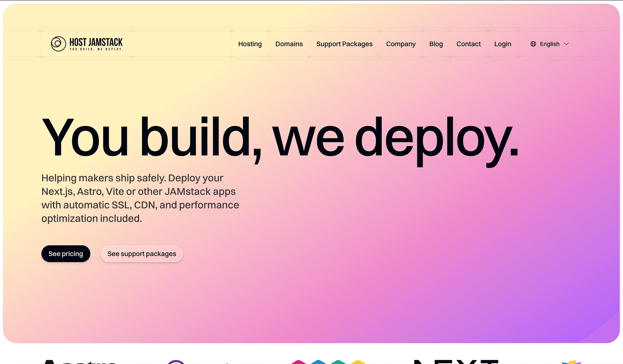Expand the language chevron arrow
The width and height of the screenshot is (623, 364).
(x=566, y=44)
